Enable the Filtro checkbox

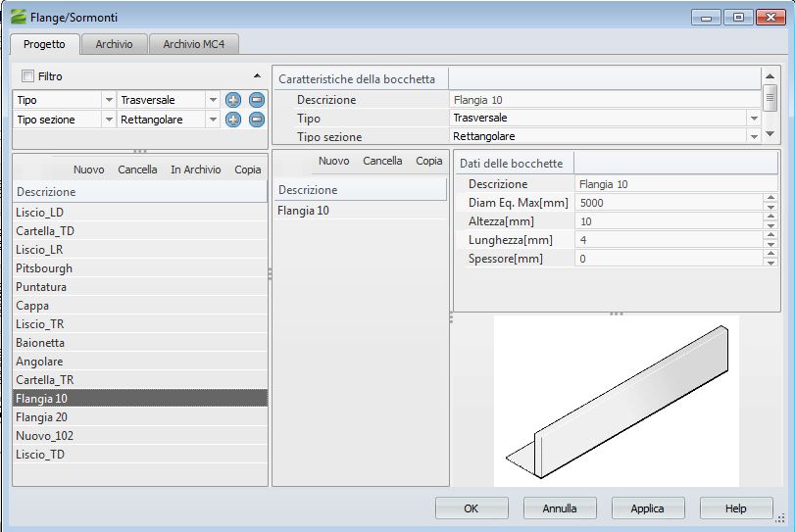coord(27,76)
